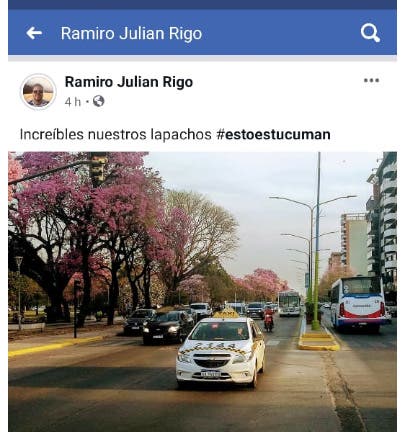Tap the back arrow in the header

tap(34, 33)
